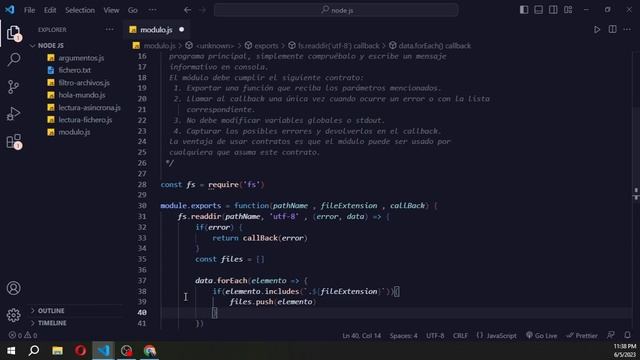Open the Go menu

(x=133, y=10)
